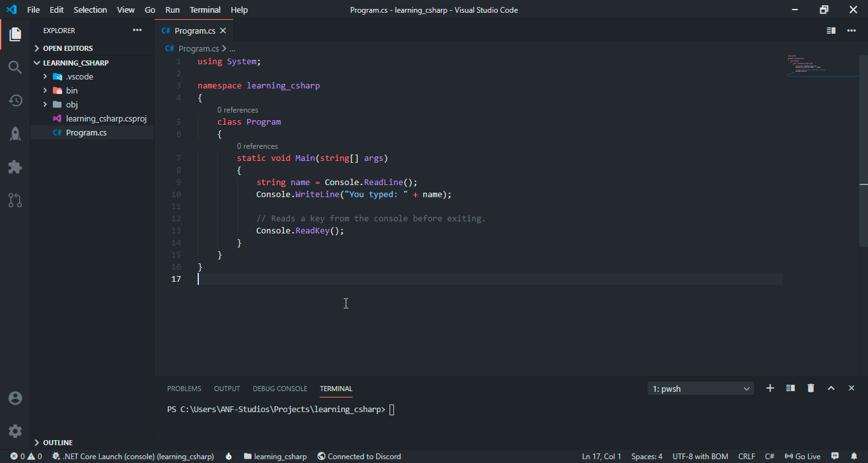
Task: Open Manage via the gear icon
Action: (x=15, y=431)
